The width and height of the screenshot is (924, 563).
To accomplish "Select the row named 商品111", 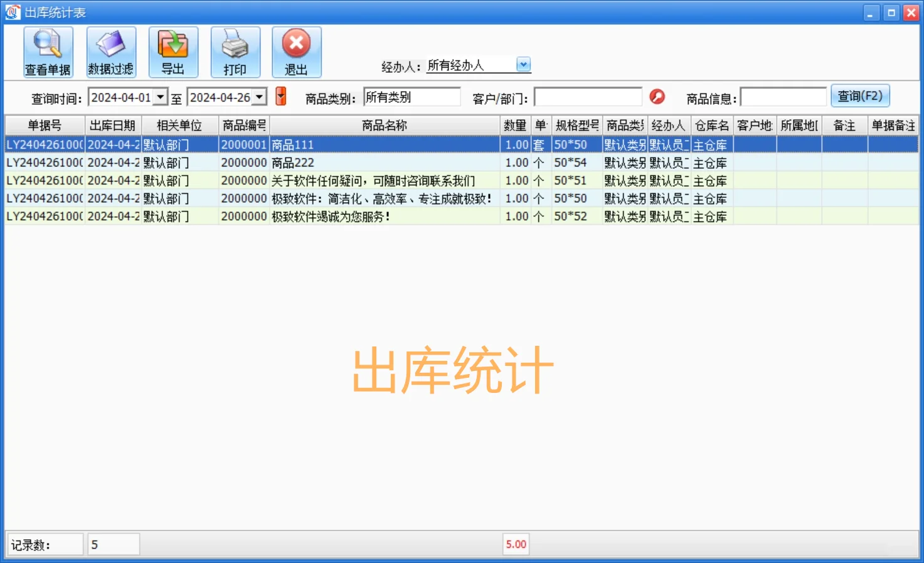I will point(462,144).
